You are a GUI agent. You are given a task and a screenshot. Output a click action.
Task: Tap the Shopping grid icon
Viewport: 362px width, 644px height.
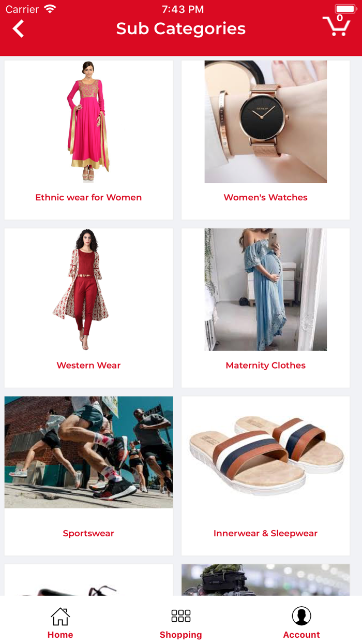coord(181,616)
